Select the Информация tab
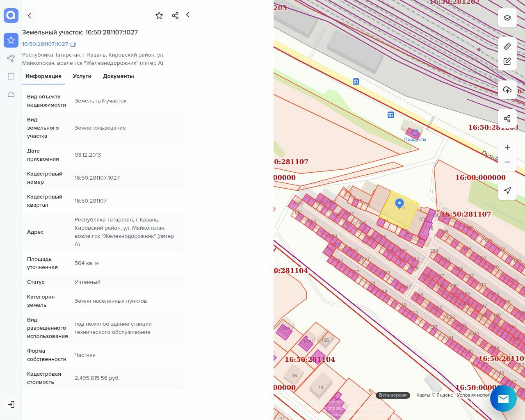Viewport: 525px width, 420px height. pos(43,76)
